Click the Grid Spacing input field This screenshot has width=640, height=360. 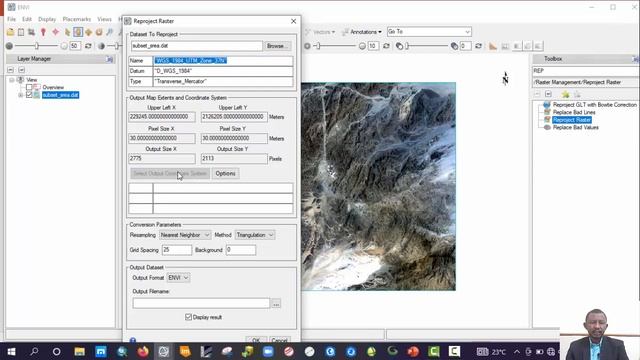[x=177, y=250]
